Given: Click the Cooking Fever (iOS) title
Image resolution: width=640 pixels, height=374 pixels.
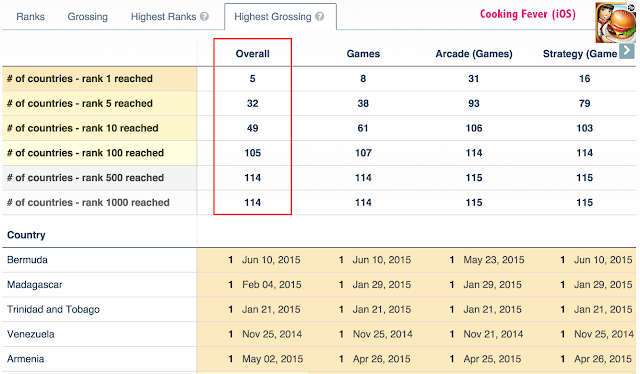Looking at the screenshot, I should pos(528,14).
